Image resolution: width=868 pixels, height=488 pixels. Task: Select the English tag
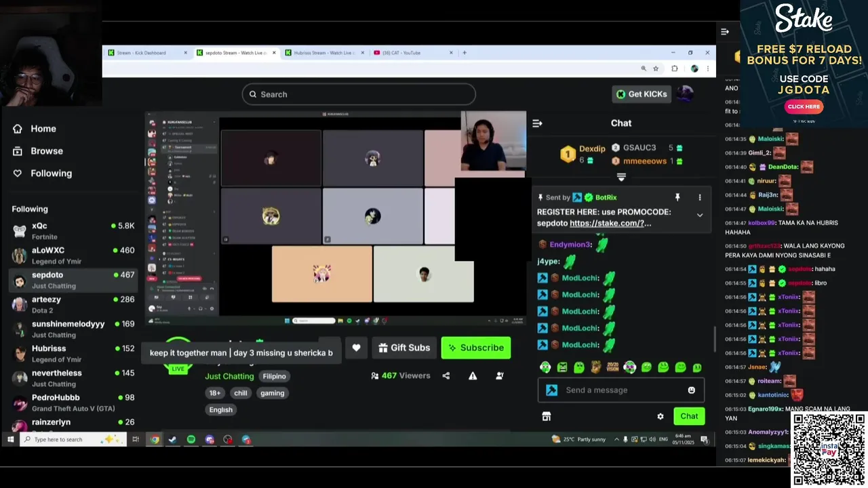(221, 410)
